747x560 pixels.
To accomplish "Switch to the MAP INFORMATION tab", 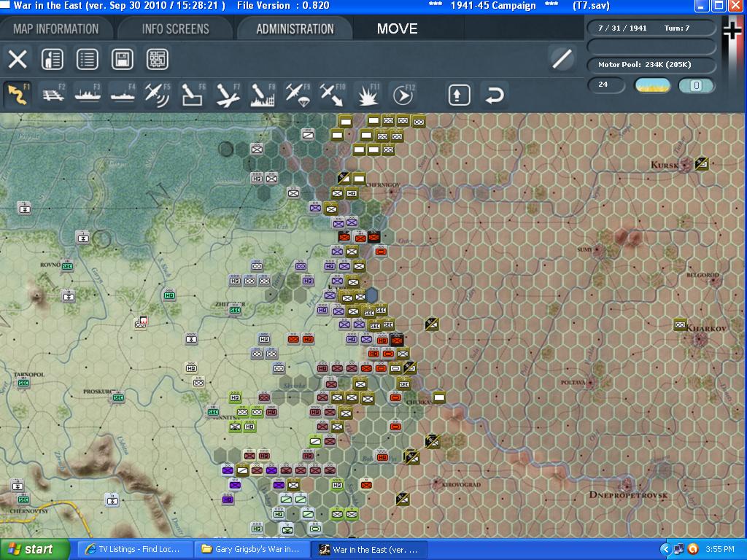I will click(x=55, y=28).
